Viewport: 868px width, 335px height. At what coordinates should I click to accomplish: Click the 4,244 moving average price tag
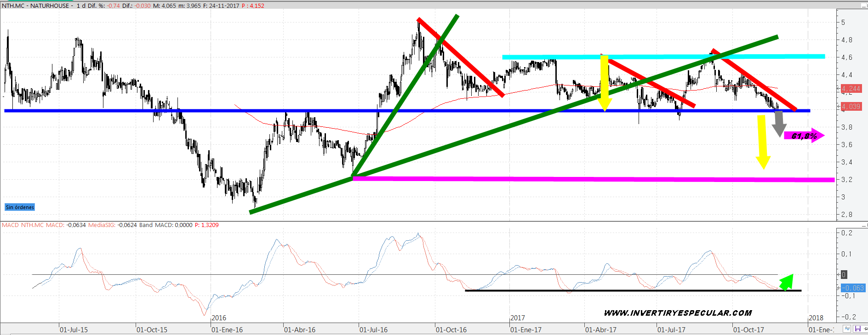(x=851, y=89)
